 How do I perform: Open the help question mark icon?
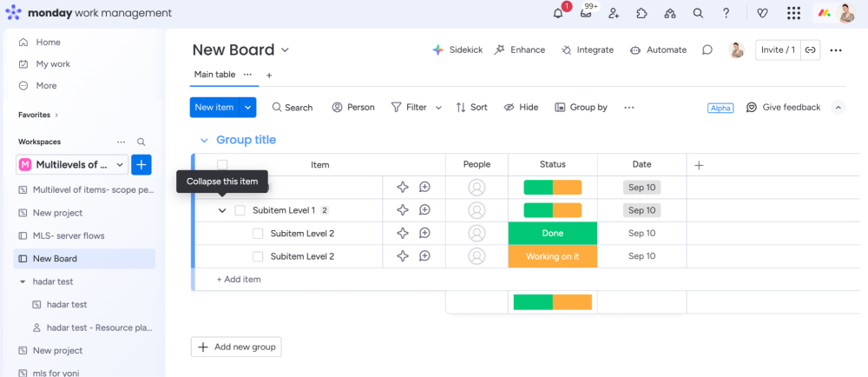[727, 13]
